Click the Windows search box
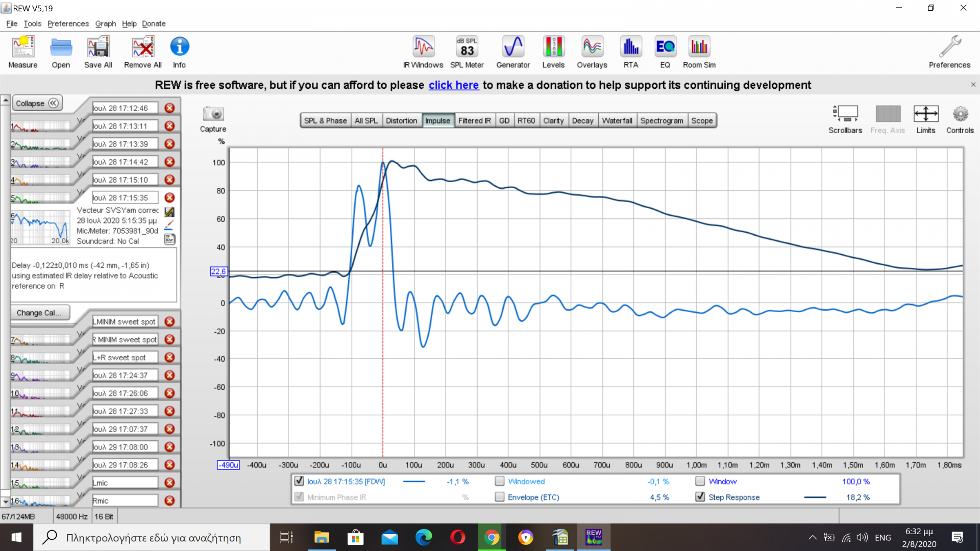 [152, 537]
